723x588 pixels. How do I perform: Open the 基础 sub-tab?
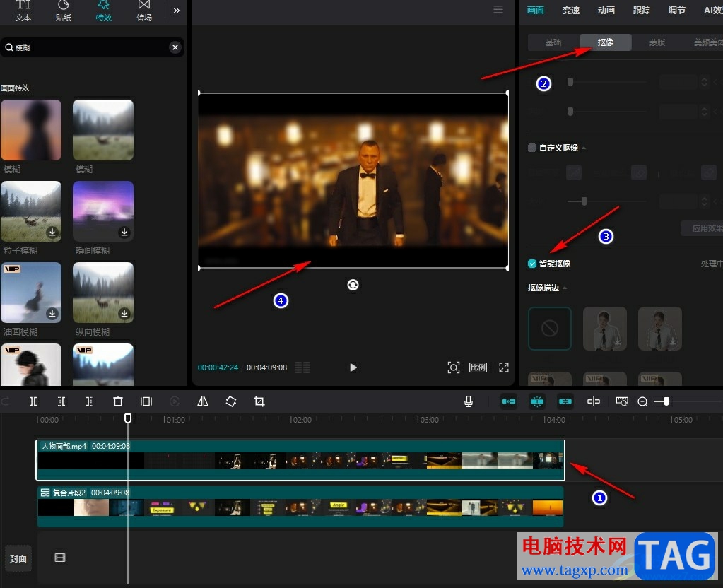[554, 42]
